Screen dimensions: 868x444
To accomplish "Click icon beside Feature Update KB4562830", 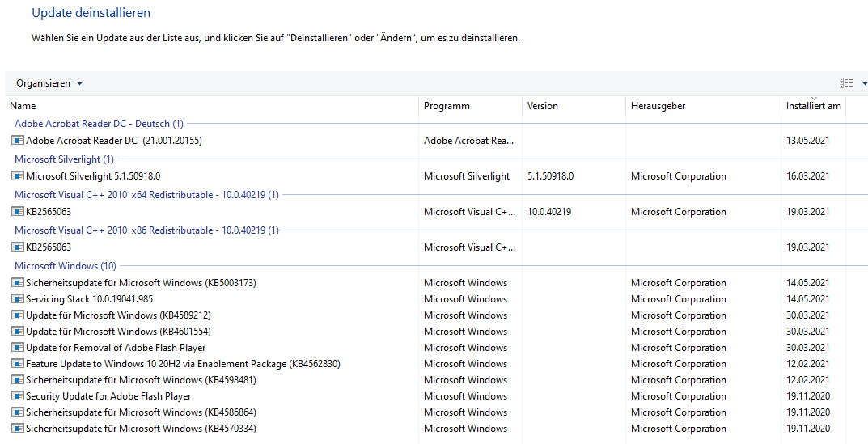I will (18, 364).
